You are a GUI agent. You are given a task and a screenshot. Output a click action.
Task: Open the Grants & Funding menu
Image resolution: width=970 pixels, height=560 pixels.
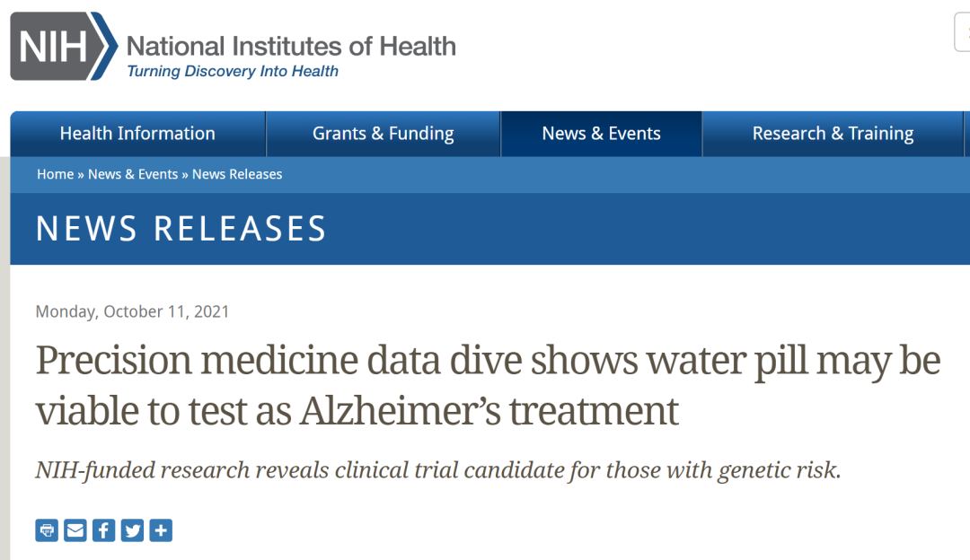click(384, 134)
